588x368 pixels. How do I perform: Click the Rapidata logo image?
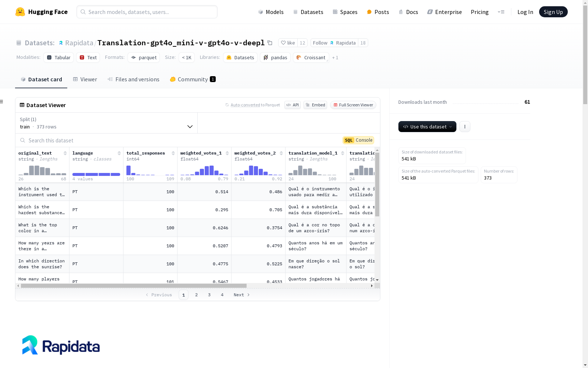[61, 345]
